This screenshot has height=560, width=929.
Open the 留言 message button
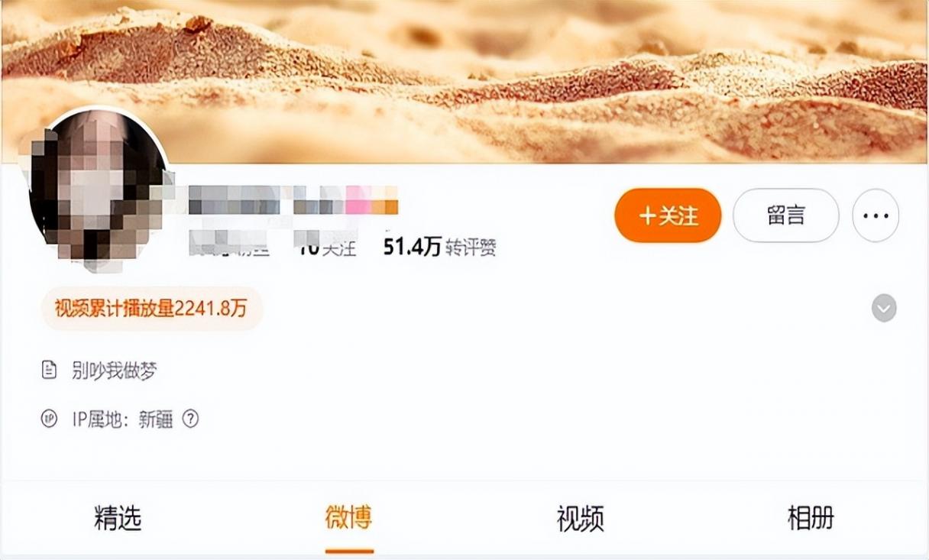786,216
